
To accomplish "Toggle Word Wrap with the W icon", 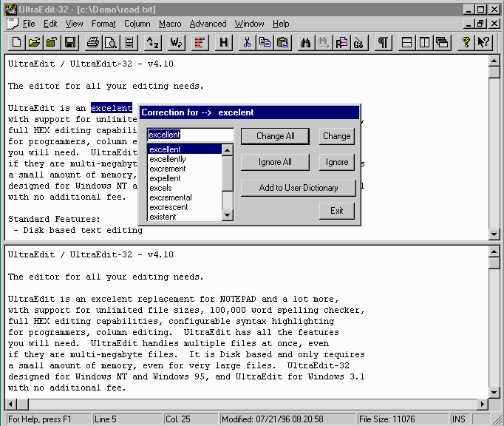I will pyautogui.click(x=176, y=42).
